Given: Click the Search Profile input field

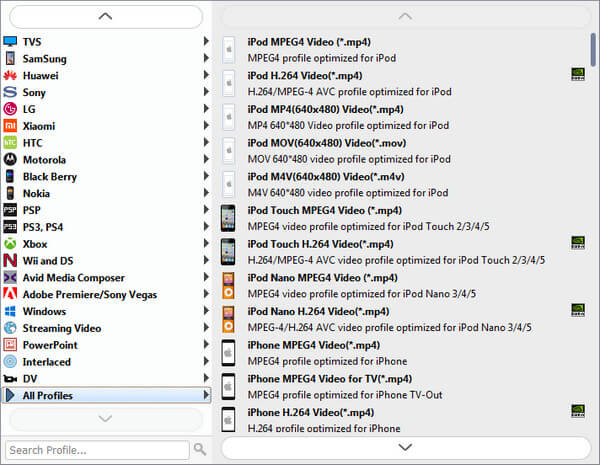Looking at the screenshot, I should click(97, 450).
